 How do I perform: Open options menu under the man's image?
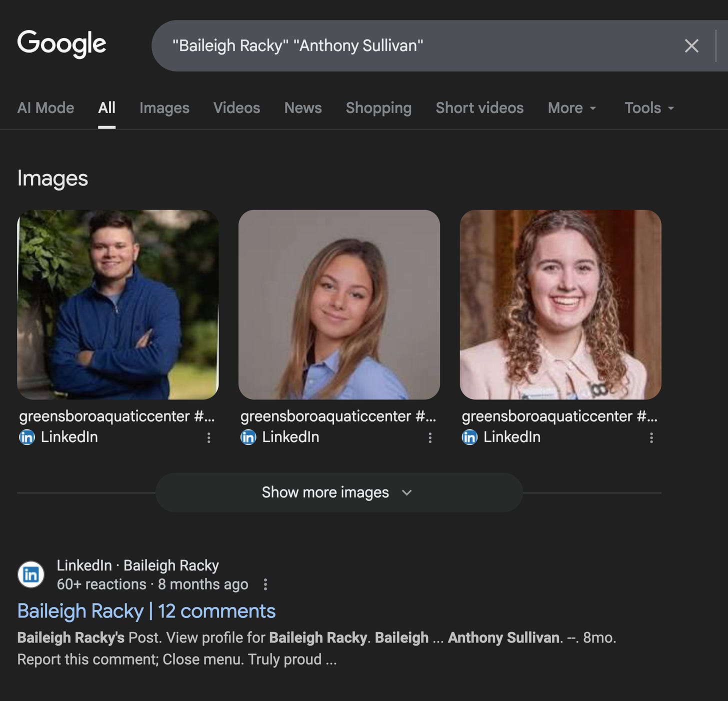[208, 438]
